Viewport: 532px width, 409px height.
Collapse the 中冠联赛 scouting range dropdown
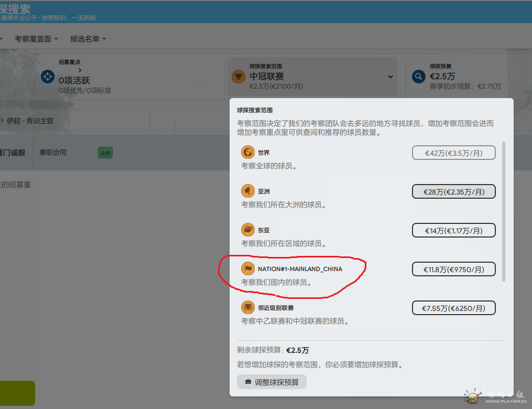(x=390, y=77)
